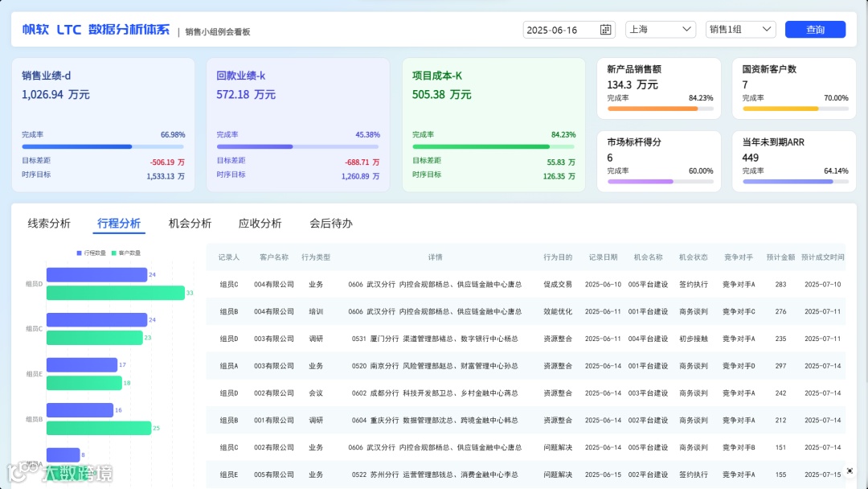
Task: Click the 0602 成都分行 detail cell
Action: [x=435, y=393]
